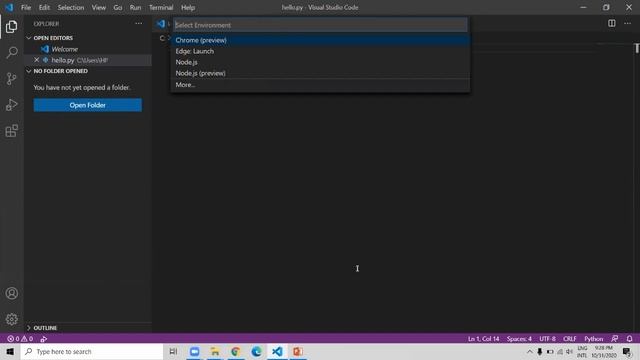Open Task View on the taskbar
This screenshot has height=360, width=640.
(173, 351)
